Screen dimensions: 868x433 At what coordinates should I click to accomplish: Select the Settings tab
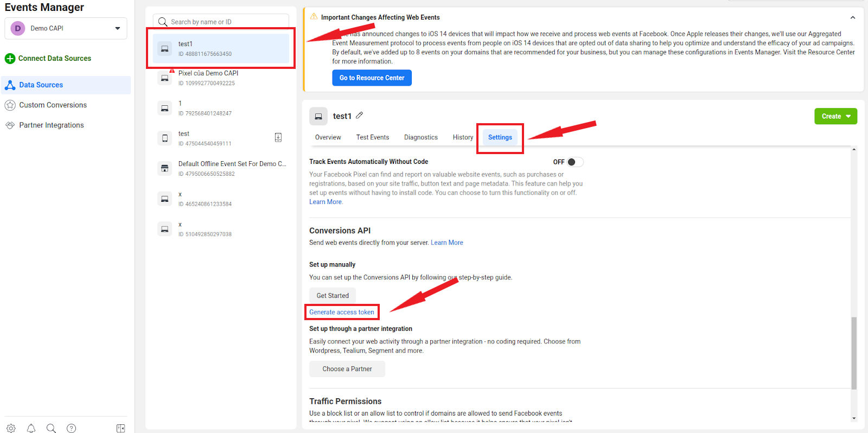point(500,137)
